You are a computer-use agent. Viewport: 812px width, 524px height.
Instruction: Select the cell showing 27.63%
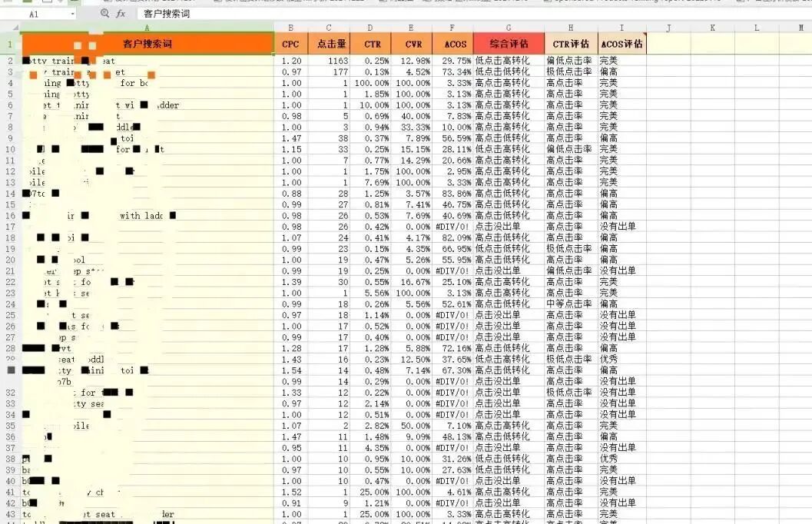[452, 469]
